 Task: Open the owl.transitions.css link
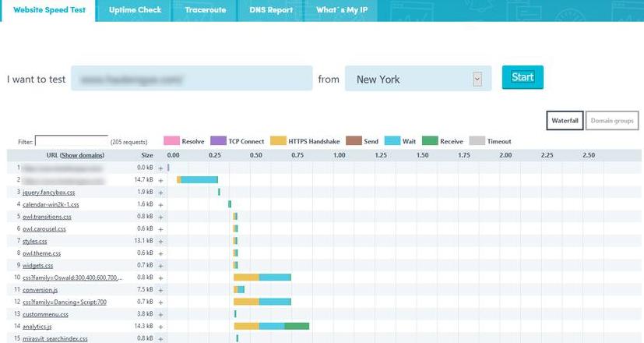tap(47, 217)
